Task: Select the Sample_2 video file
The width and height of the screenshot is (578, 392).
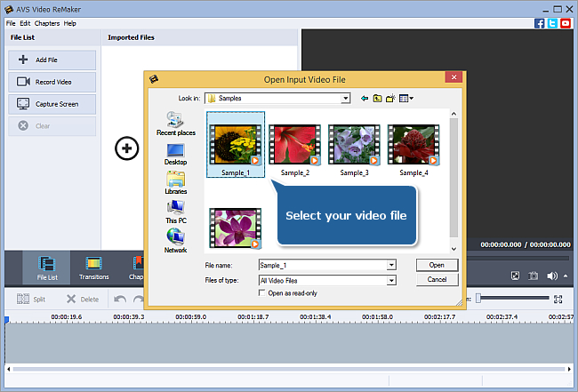Action: coord(295,150)
